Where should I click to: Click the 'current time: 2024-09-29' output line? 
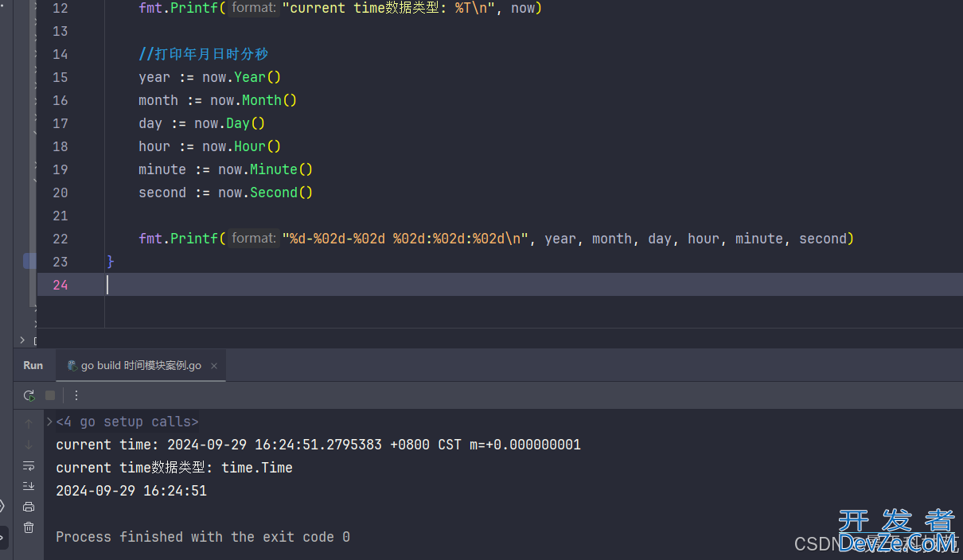click(x=318, y=445)
